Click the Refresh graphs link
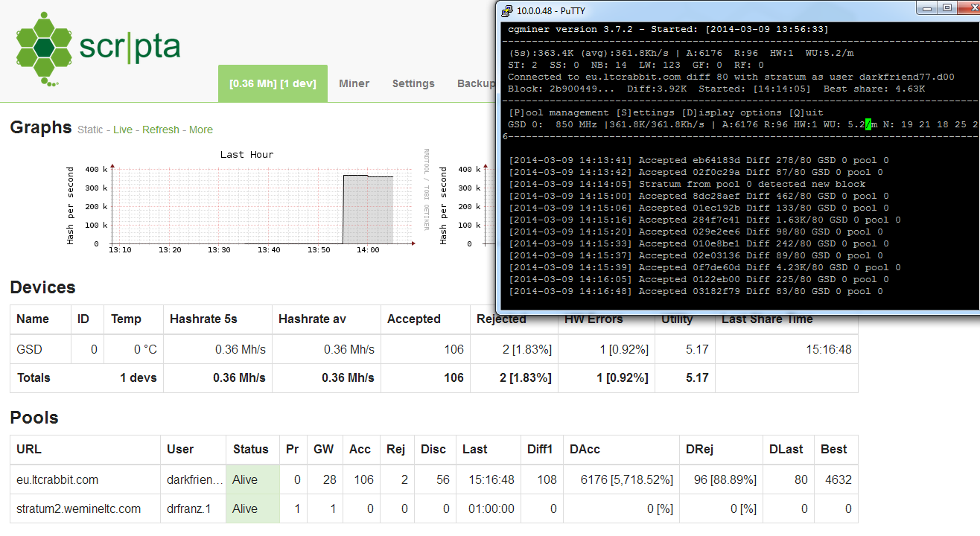 pos(161,130)
